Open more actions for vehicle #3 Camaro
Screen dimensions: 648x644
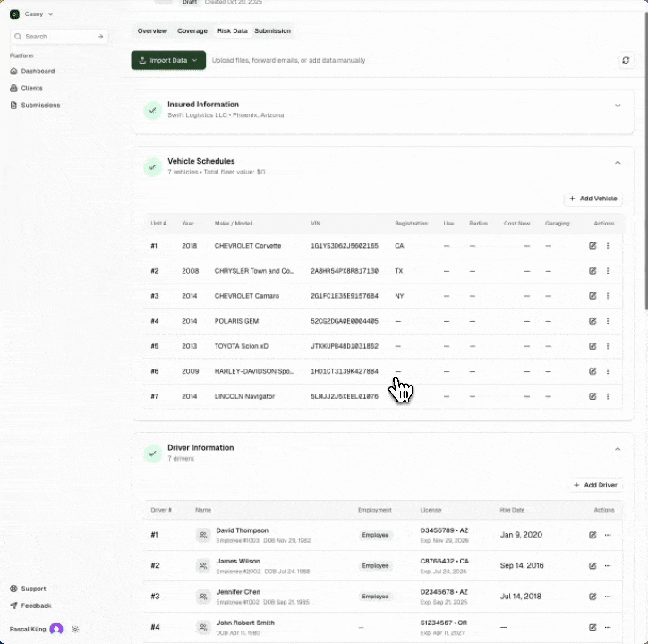[x=608, y=296]
